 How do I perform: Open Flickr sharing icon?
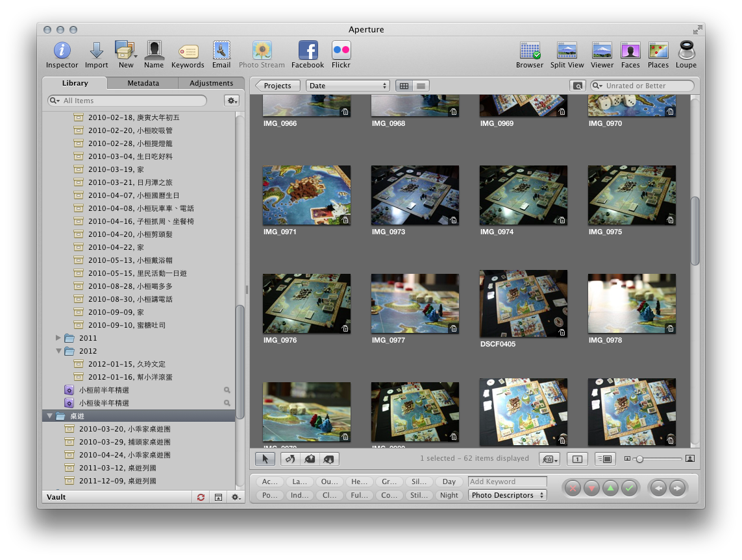tap(341, 51)
